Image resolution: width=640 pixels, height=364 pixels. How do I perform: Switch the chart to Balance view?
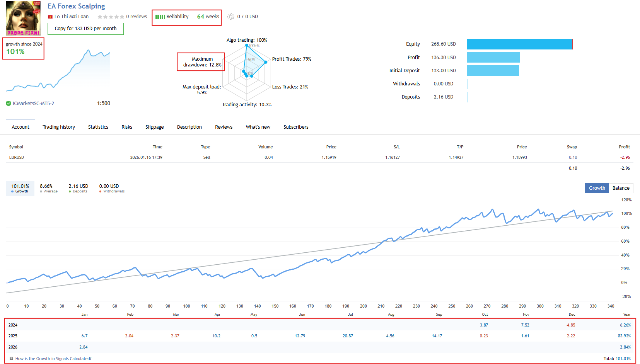621,188
